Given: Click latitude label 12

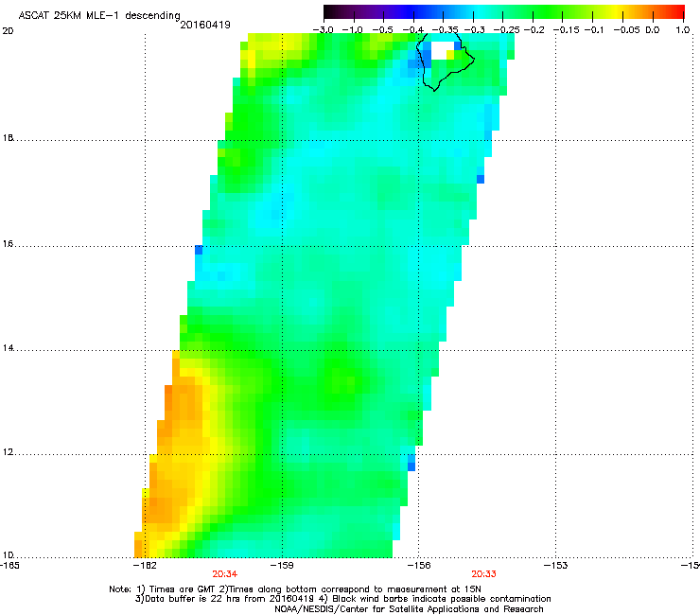Looking at the screenshot, I should [x=8, y=452].
